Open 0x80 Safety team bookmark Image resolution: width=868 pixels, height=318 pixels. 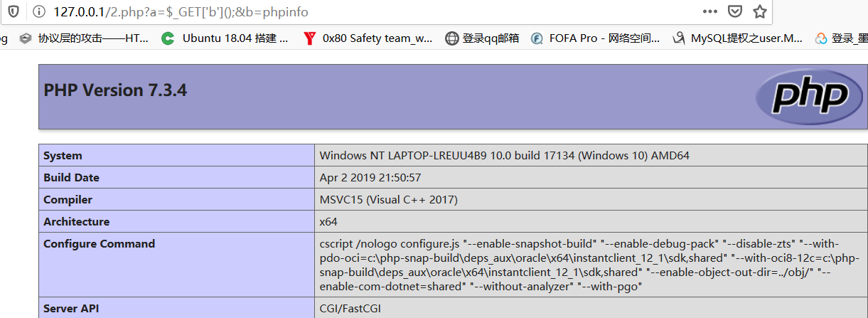368,38
